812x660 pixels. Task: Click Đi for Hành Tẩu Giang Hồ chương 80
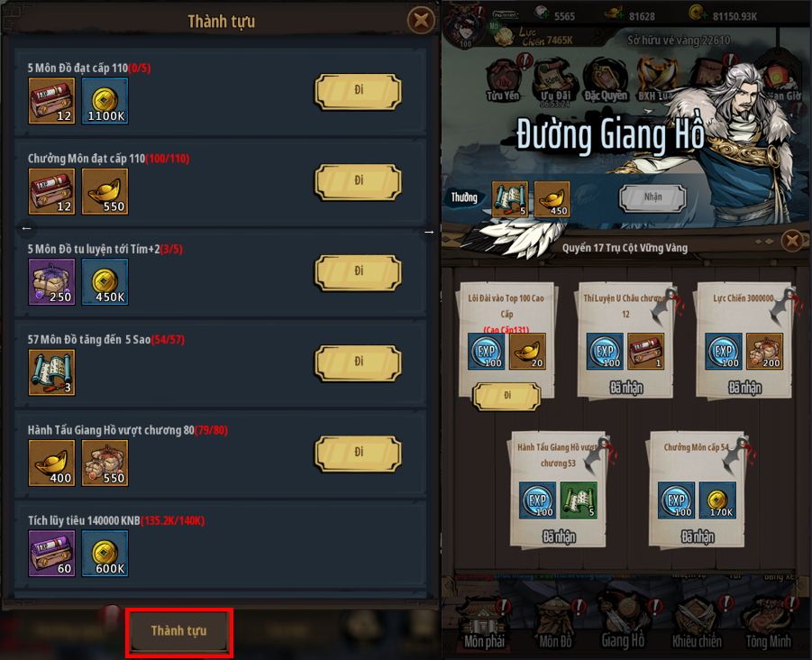[x=359, y=454]
